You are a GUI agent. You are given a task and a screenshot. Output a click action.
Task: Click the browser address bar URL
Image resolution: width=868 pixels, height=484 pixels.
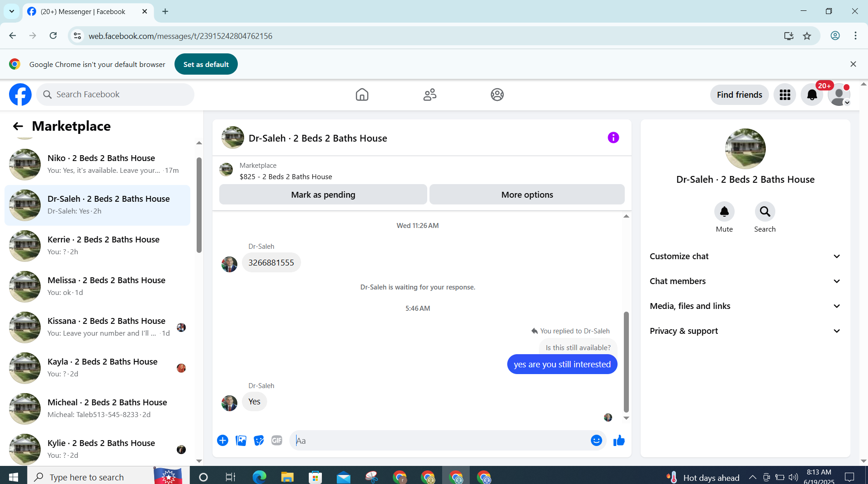(180, 36)
